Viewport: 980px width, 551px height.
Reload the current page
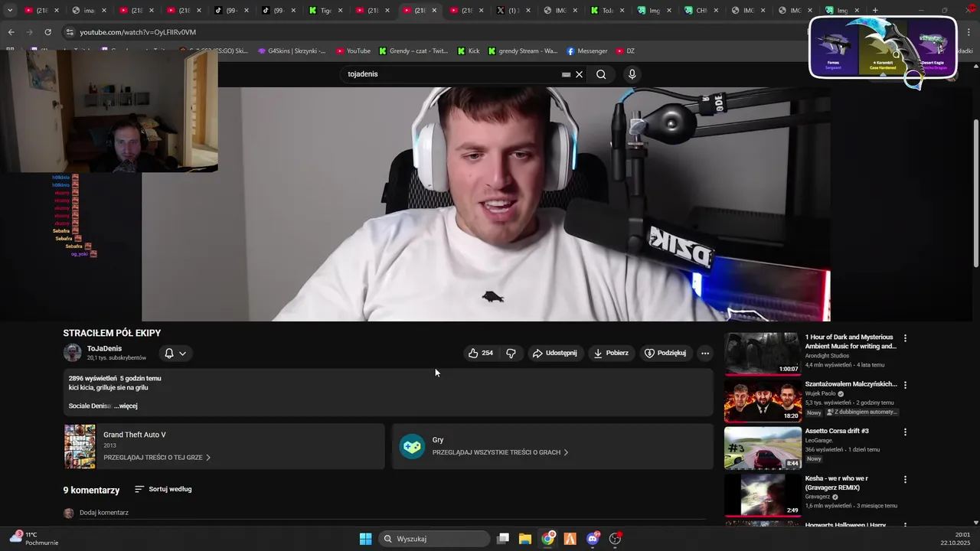[47, 32]
